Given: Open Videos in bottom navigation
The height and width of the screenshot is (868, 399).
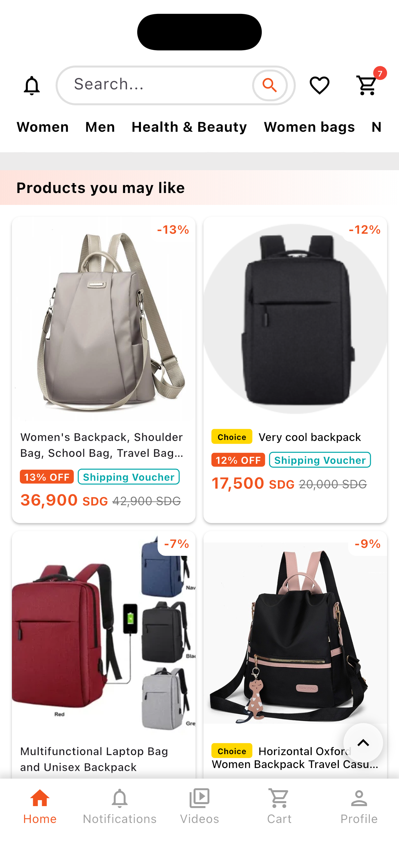Looking at the screenshot, I should 199,806.
